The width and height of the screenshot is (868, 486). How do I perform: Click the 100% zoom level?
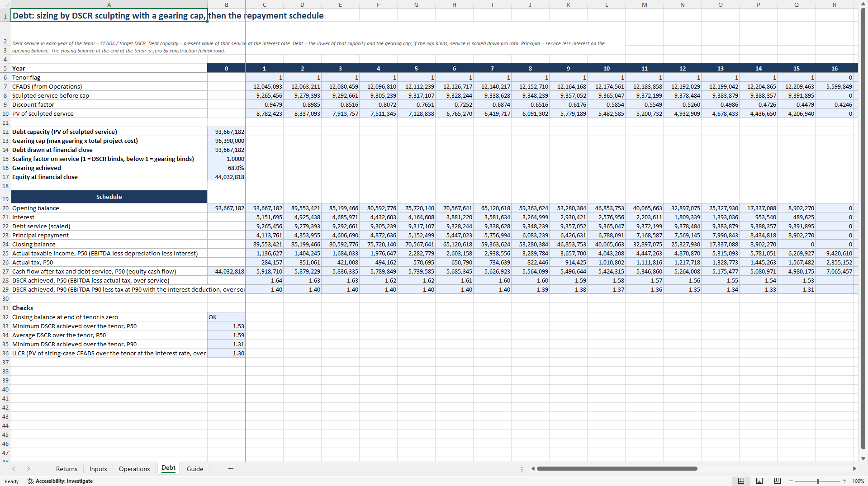click(858, 481)
